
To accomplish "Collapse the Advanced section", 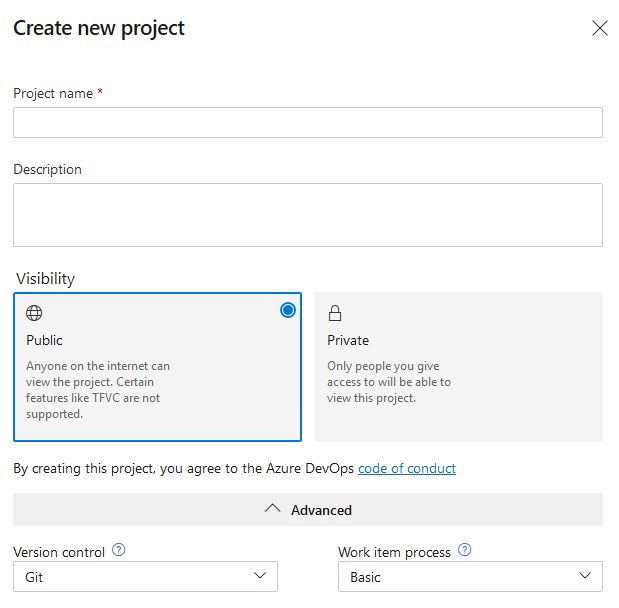I will pos(307,509).
